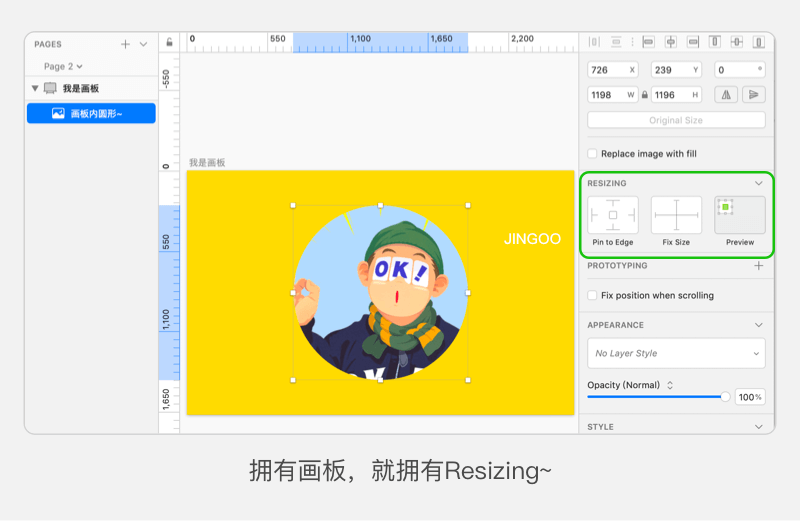Collapse the Appearance section
800x521 pixels.
point(759,325)
